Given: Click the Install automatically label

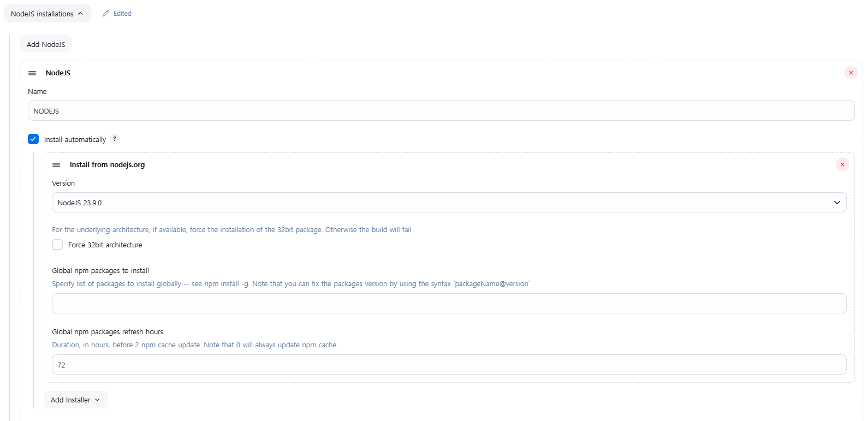Looking at the screenshot, I should (75, 140).
